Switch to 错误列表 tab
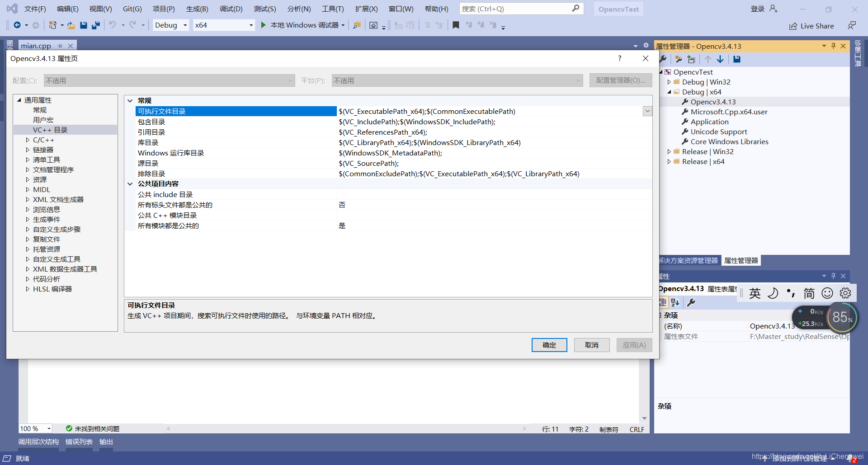Viewport: 868px width, 465px height. click(79, 442)
